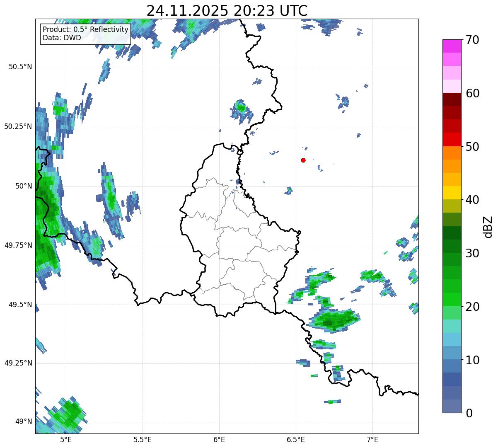The width and height of the screenshot is (498, 448).
Task: Click the map title '24.11.2025 20:23 UTC'
Action: pos(227,10)
